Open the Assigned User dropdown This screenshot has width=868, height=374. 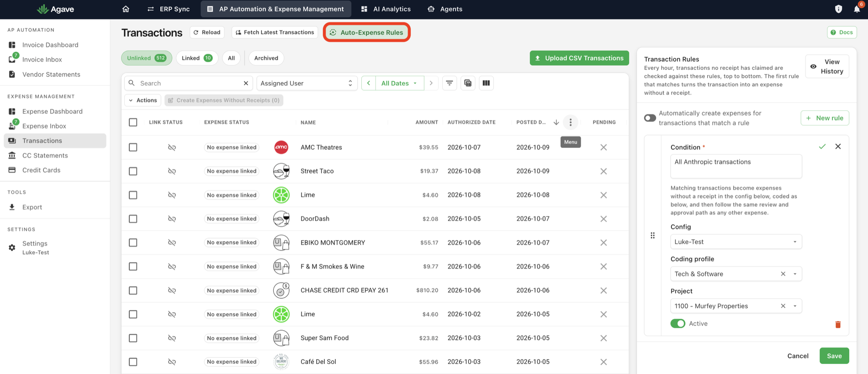click(x=307, y=83)
